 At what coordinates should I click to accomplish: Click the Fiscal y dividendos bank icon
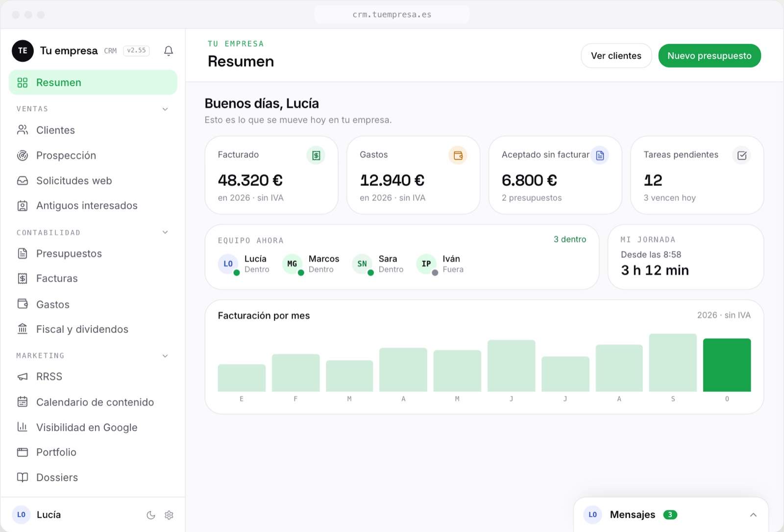[x=23, y=329]
